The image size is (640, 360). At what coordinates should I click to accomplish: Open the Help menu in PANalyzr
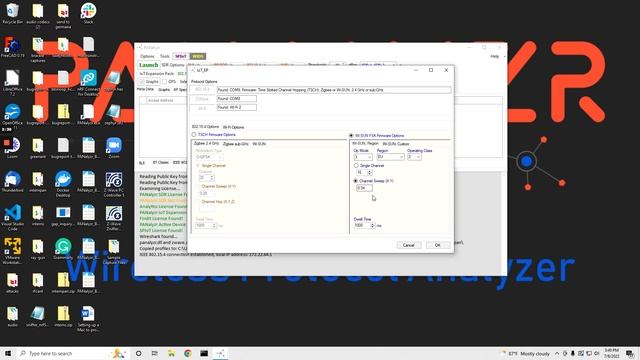495,56
